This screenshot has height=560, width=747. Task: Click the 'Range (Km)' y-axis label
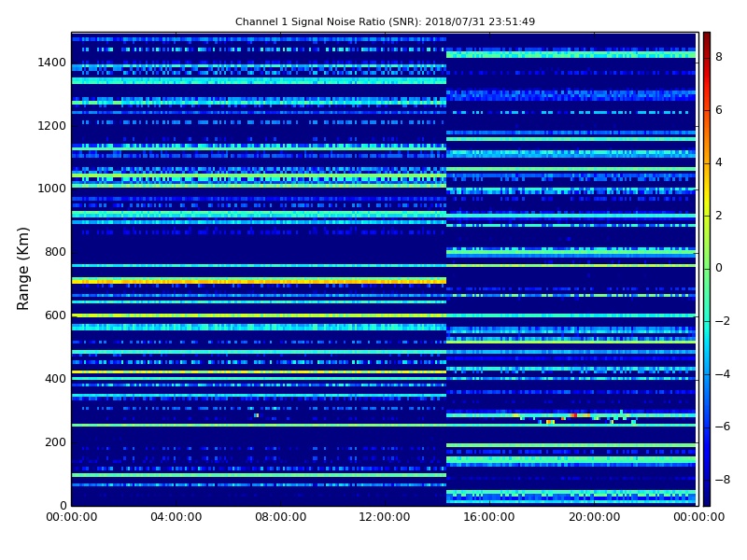tap(22, 269)
